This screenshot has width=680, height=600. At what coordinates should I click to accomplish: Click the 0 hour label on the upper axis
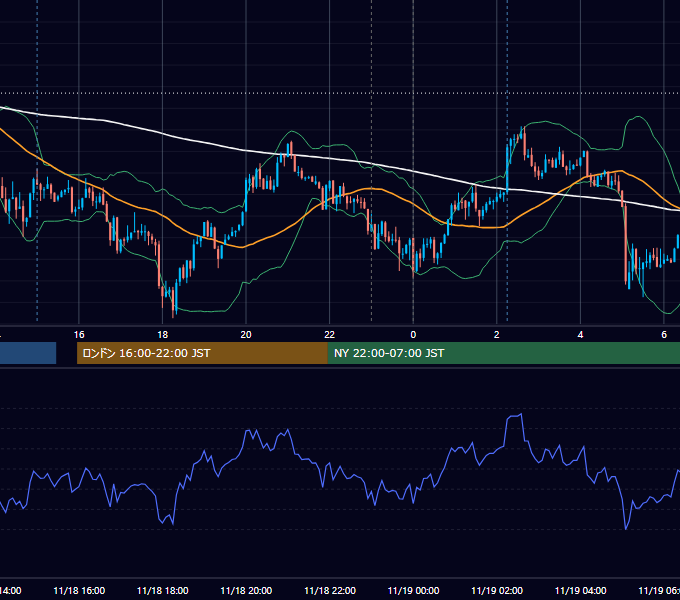pyautogui.click(x=413, y=335)
